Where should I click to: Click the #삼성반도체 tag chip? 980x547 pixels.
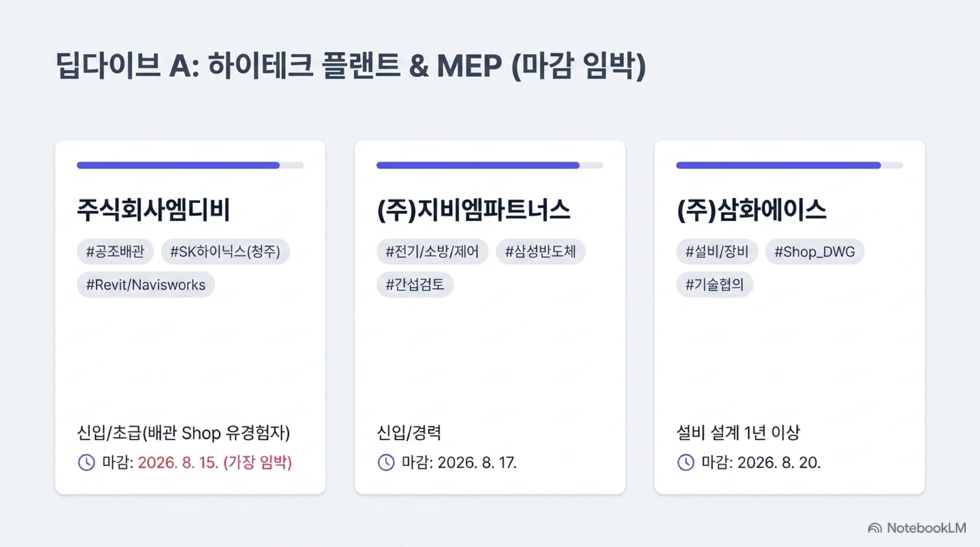541,251
